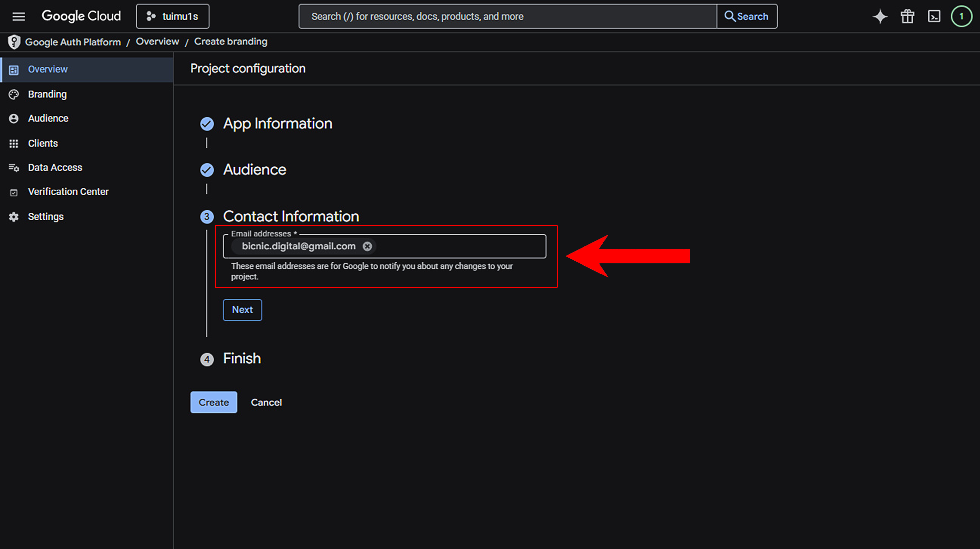Expand the Finish step
Image resolution: width=980 pixels, height=549 pixels.
pos(242,359)
